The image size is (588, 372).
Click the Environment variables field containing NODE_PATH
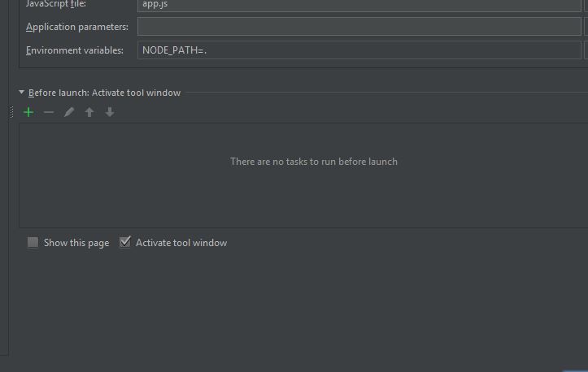(359, 50)
